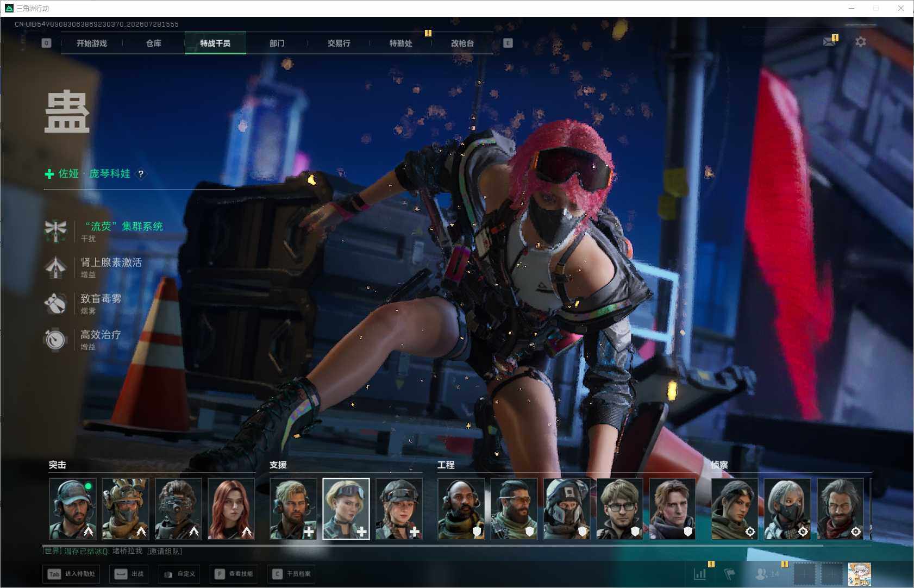Select the "流荧"集群系统 skill
914x588 pixels.
pos(104,231)
